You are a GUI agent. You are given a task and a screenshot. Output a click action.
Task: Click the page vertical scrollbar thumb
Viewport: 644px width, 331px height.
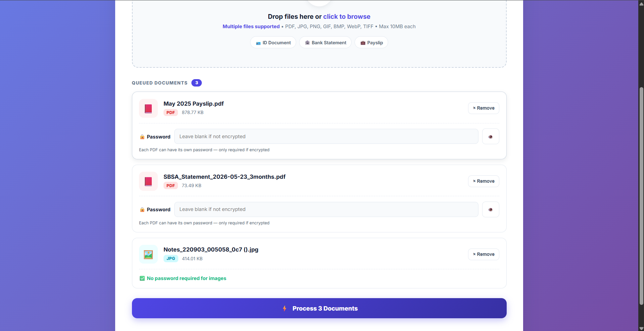point(641,196)
